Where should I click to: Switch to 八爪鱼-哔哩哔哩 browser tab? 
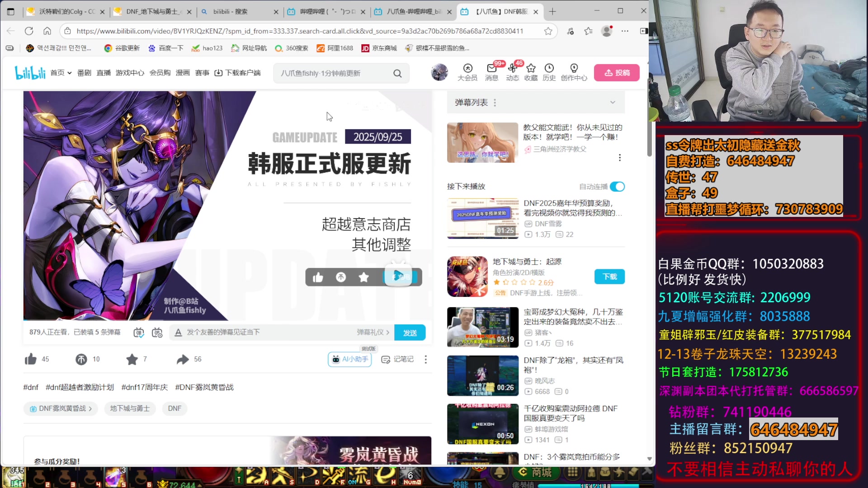pyautogui.click(x=413, y=12)
